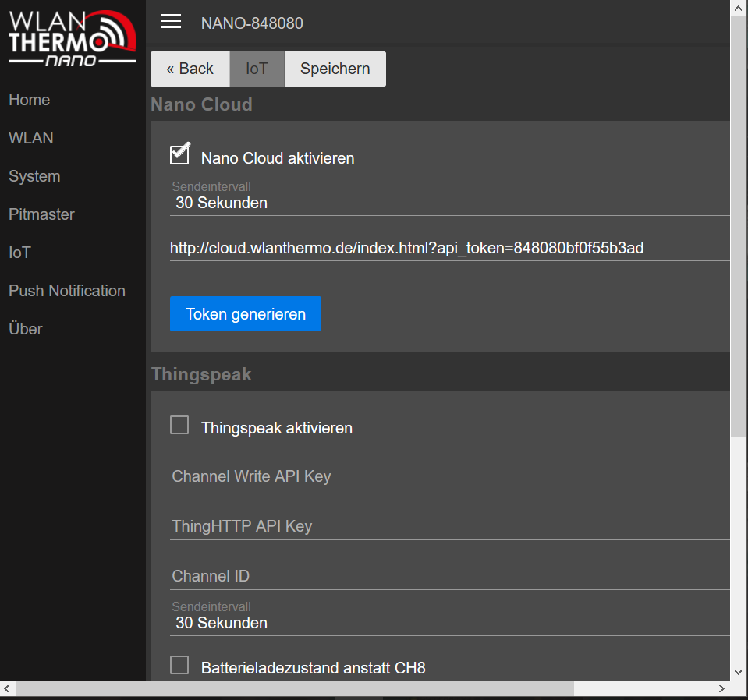Click the vertical scrollbar thumb
The height and width of the screenshot is (700, 748).
739,227
